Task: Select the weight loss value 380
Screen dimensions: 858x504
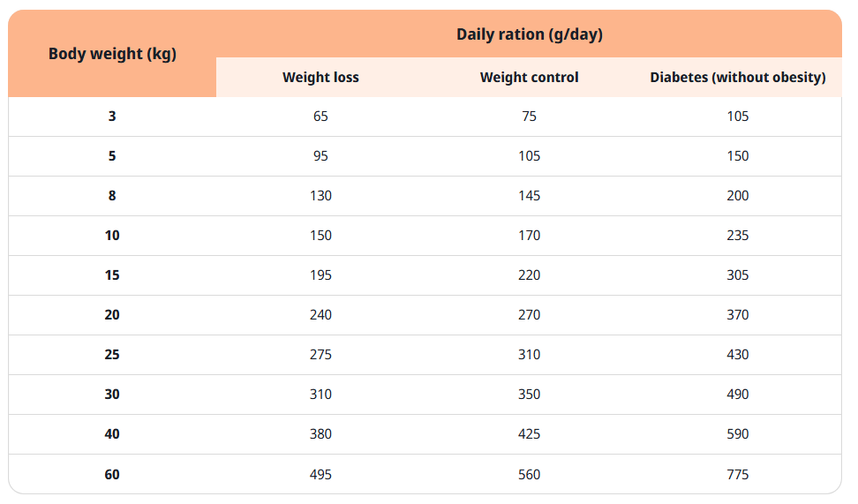Action: [x=320, y=434]
